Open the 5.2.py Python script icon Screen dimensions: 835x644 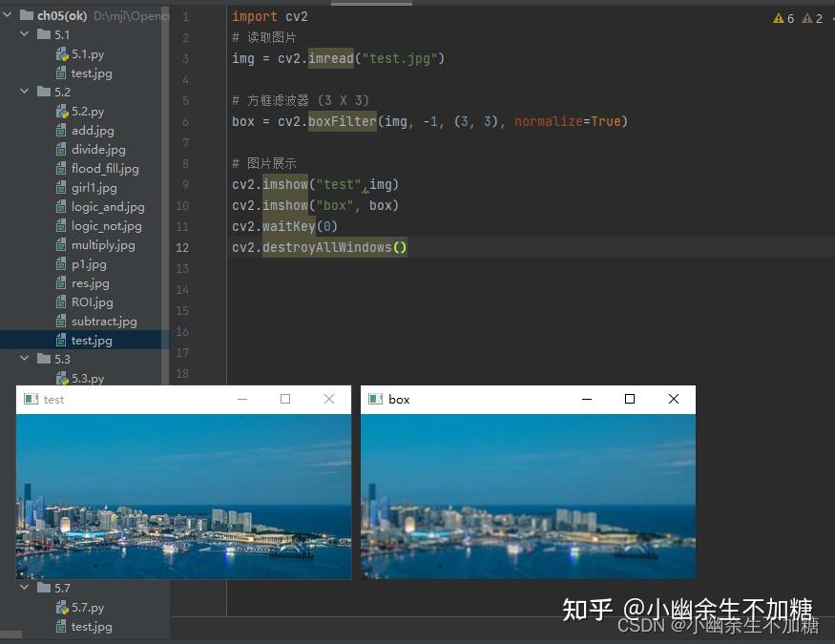(x=62, y=111)
